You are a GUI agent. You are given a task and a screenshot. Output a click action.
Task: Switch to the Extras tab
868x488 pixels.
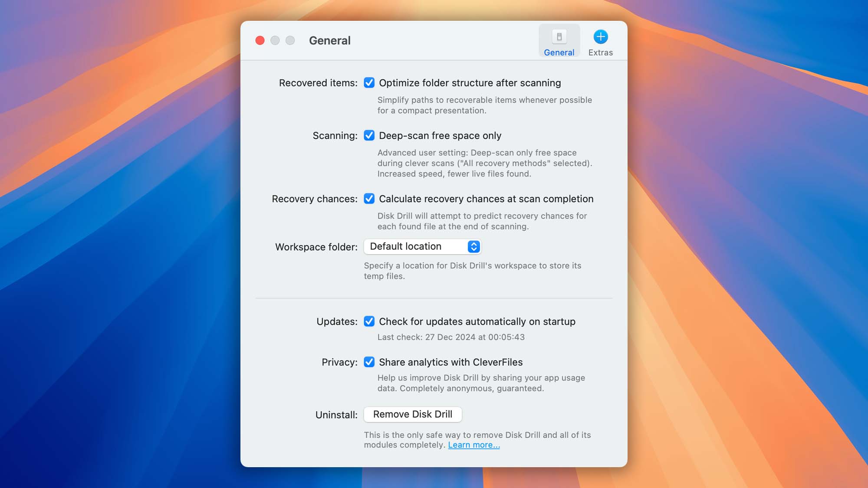tap(600, 43)
